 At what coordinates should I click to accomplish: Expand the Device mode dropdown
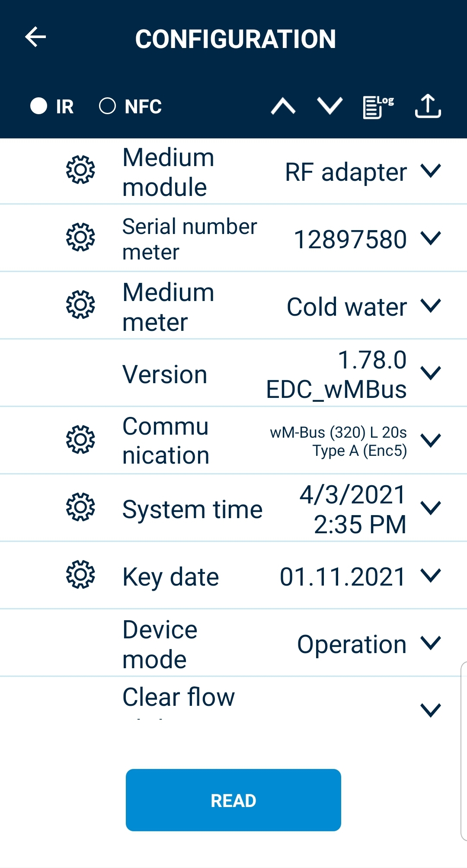(430, 644)
